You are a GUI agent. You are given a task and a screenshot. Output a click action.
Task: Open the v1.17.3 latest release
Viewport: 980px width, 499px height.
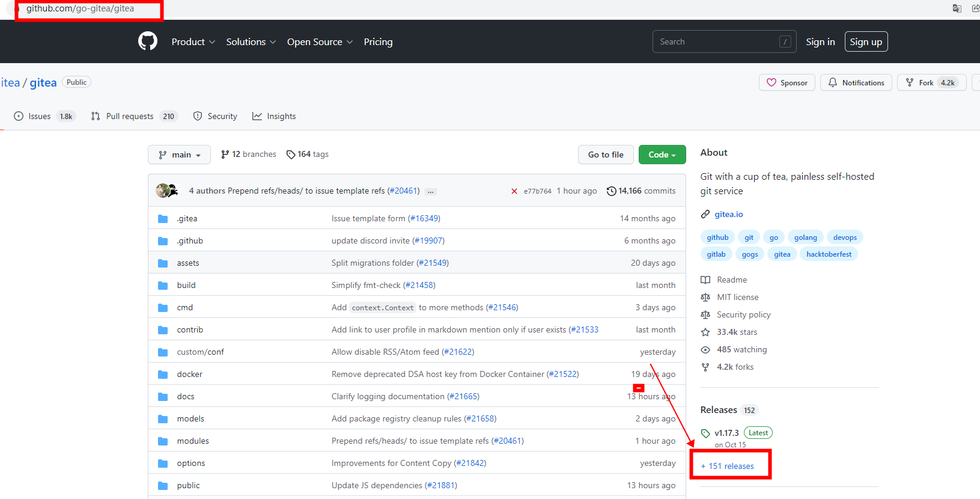[727, 433]
